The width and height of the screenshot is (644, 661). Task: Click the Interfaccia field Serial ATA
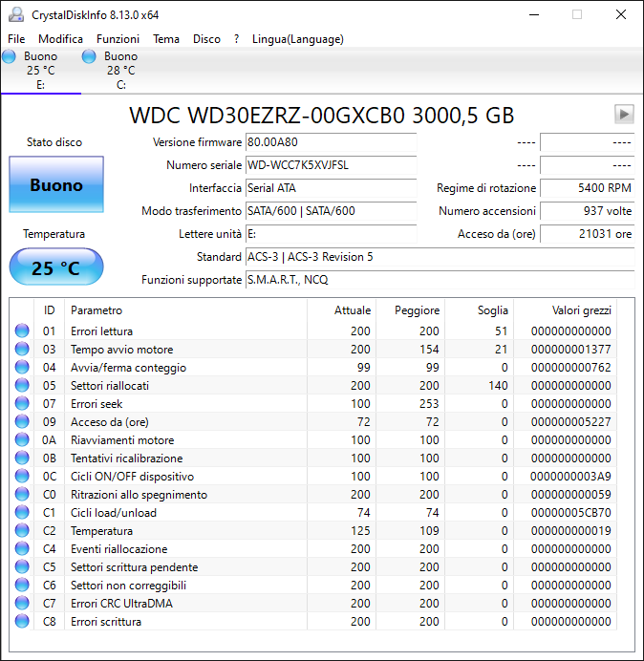tap(331, 188)
